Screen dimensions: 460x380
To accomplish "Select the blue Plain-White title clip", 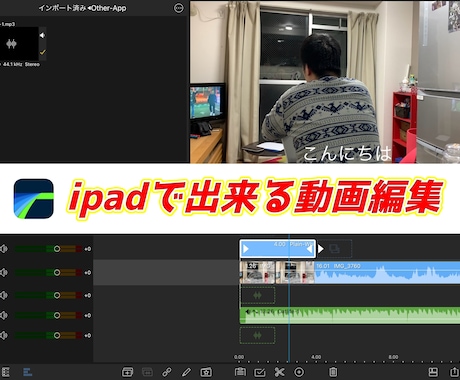I will tap(278, 249).
